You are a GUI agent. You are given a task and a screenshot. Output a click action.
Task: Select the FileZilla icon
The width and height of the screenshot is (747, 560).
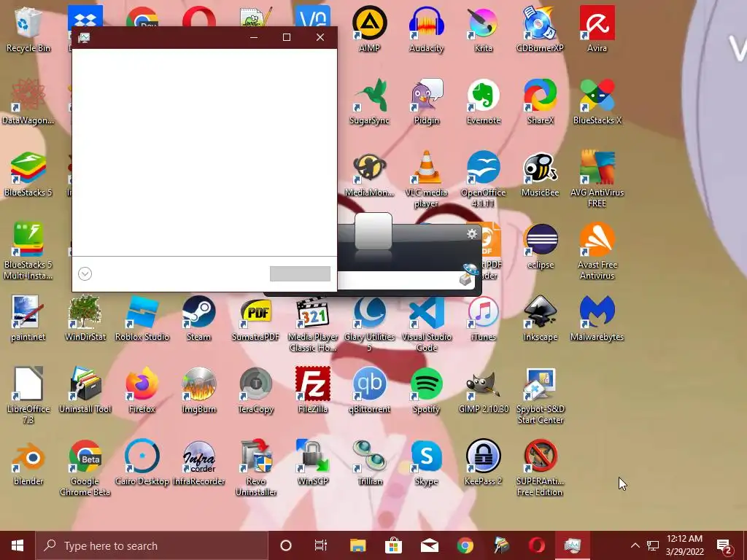pos(312,391)
